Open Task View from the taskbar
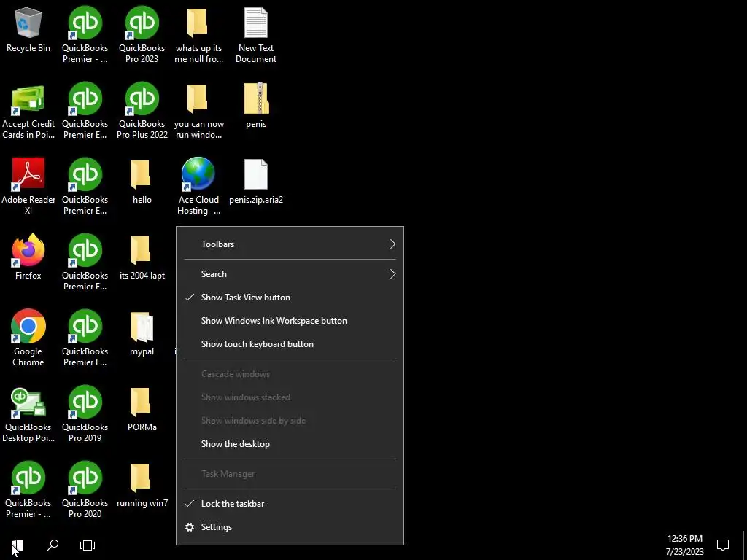The width and height of the screenshot is (747, 560). (88, 545)
